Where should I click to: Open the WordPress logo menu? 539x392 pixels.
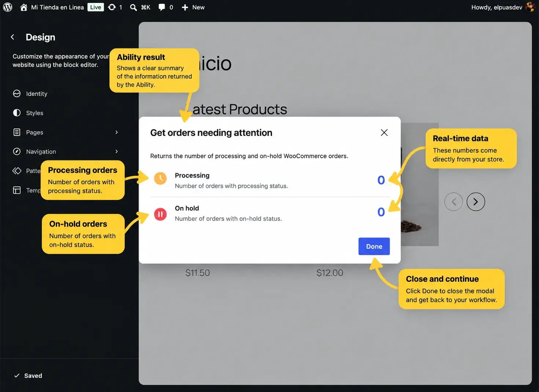coord(8,7)
